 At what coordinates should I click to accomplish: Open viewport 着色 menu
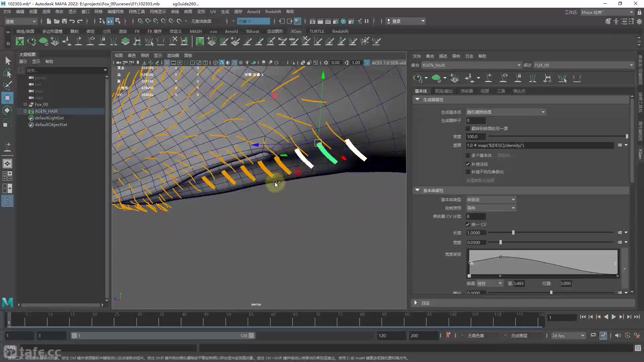(132, 55)
